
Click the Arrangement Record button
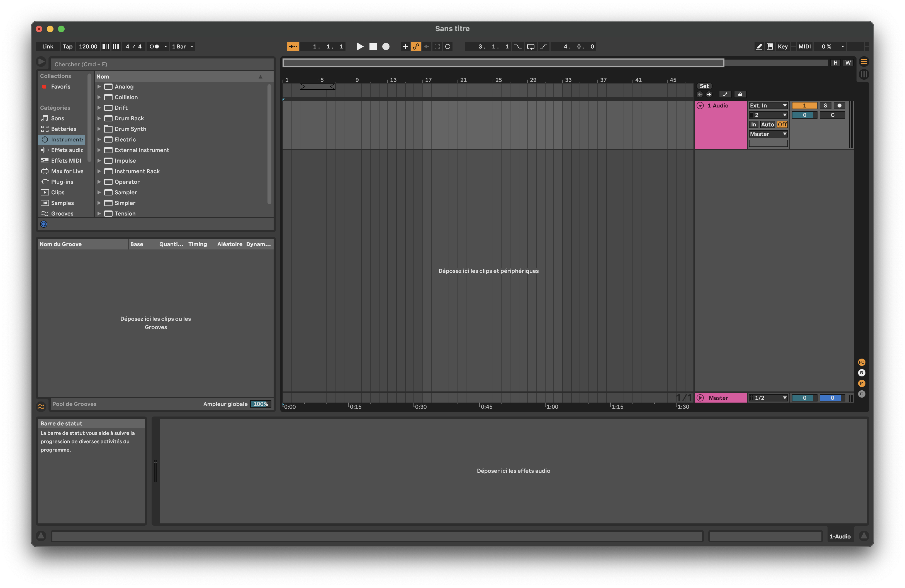[x=386, y=46]
